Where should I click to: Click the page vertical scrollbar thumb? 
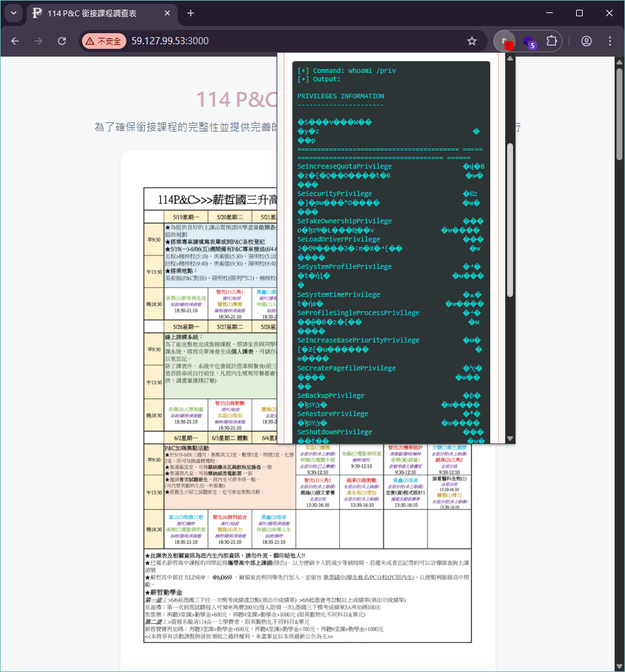(x=619, y=114)
